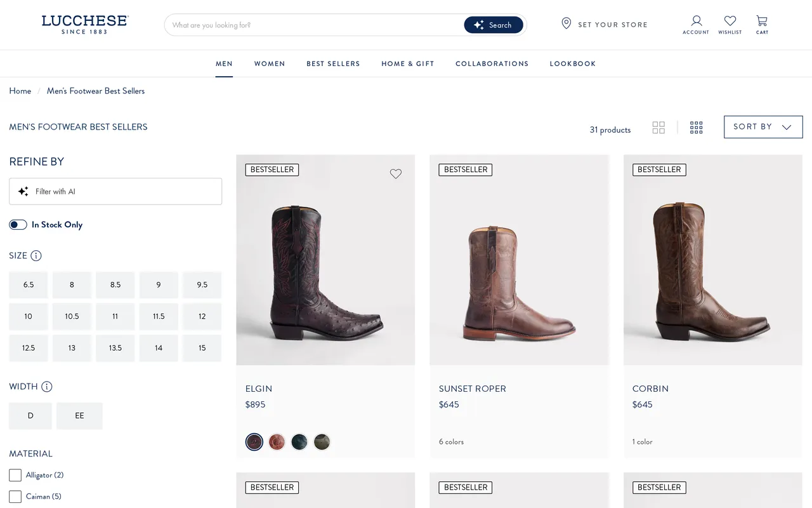The image size is (812, 508).
Task: Select size 10
Action: 29,316
